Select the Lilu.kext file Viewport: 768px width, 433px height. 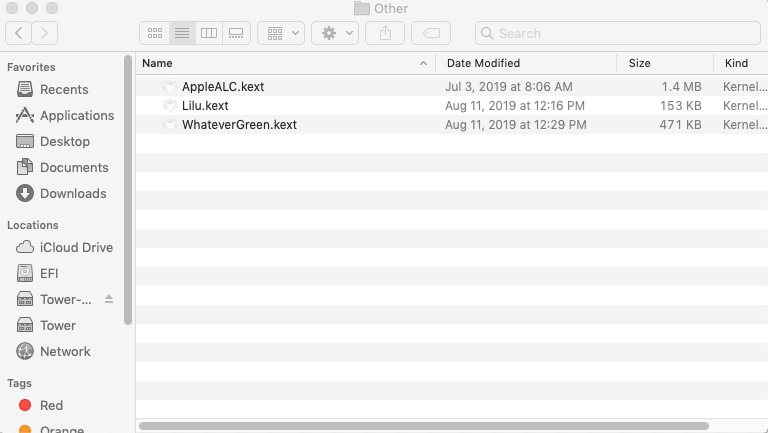(205, 106)
